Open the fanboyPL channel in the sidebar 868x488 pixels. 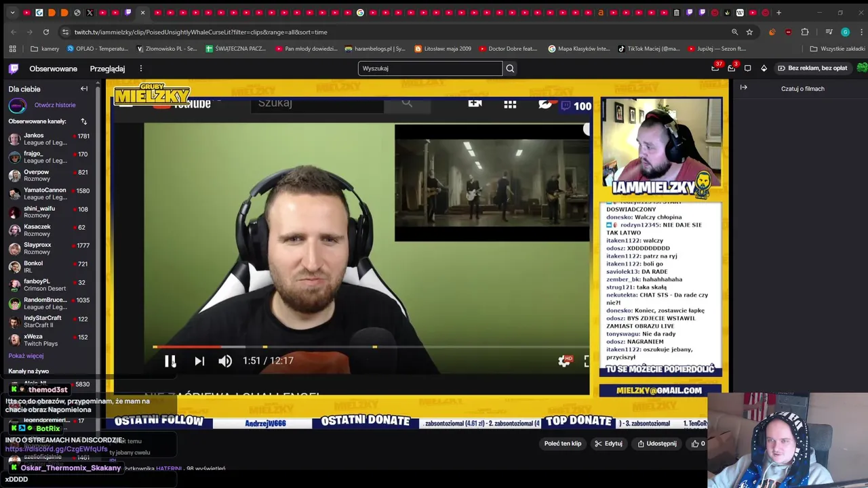pyautogui.click(x=49, y=285)
